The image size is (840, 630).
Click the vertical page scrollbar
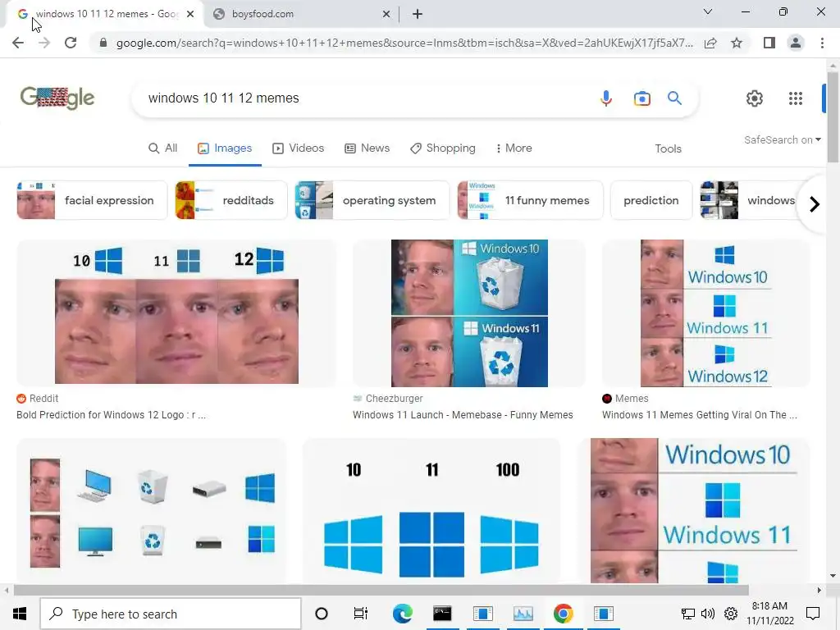833,115
